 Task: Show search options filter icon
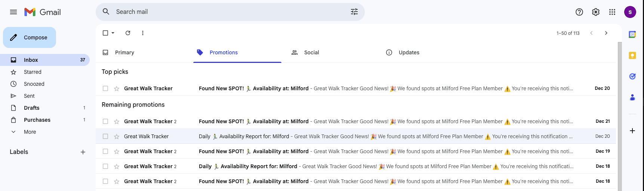point(354,12)
